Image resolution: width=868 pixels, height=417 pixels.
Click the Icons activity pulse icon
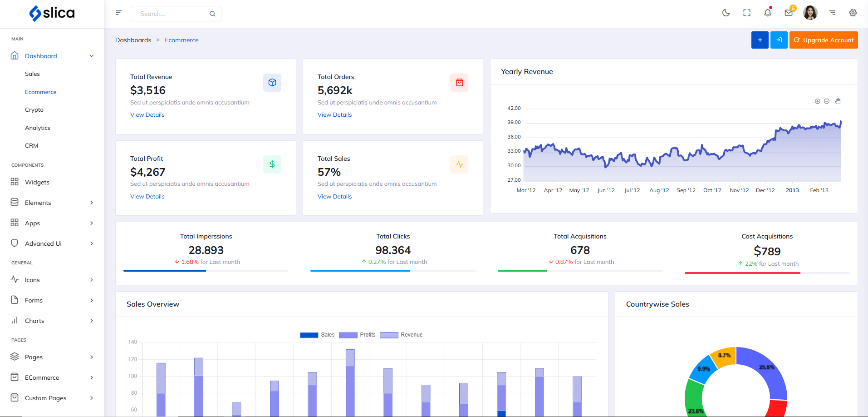tap(15, 279)
